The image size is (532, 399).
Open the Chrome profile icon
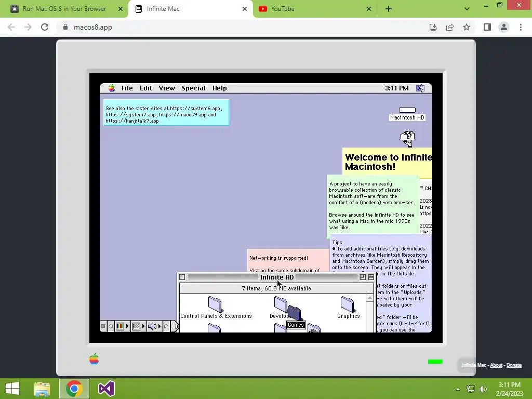coord(504,27)
